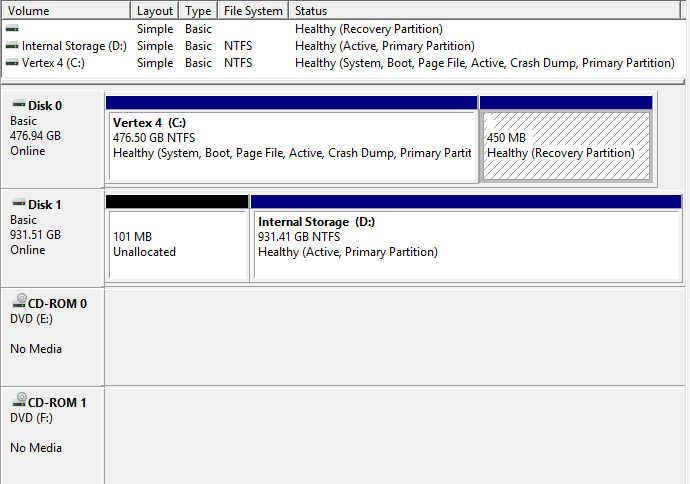
Task: Click the Type column header
Action: pyautogui.click(x=198, y=11)
